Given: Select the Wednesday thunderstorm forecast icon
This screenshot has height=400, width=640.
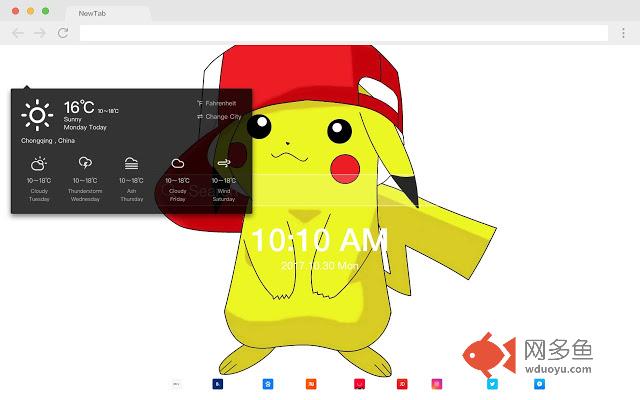Looking at the screenshot, I should click(x=85, y=163).
